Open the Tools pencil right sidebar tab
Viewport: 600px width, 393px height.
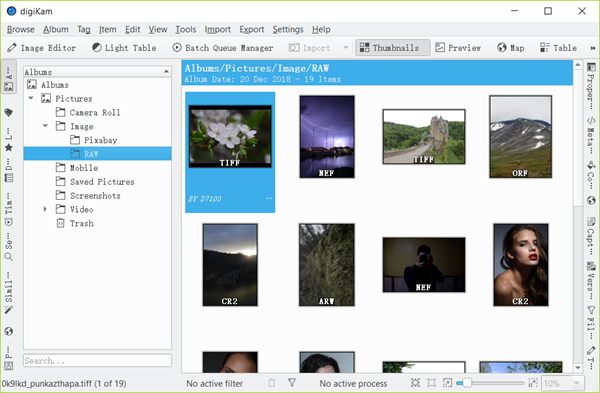591,357
